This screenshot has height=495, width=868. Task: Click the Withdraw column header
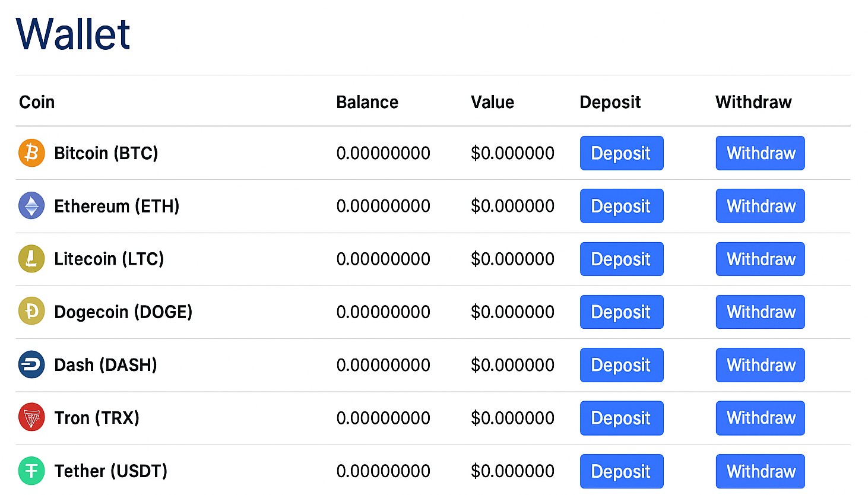(x=753, y=102)
